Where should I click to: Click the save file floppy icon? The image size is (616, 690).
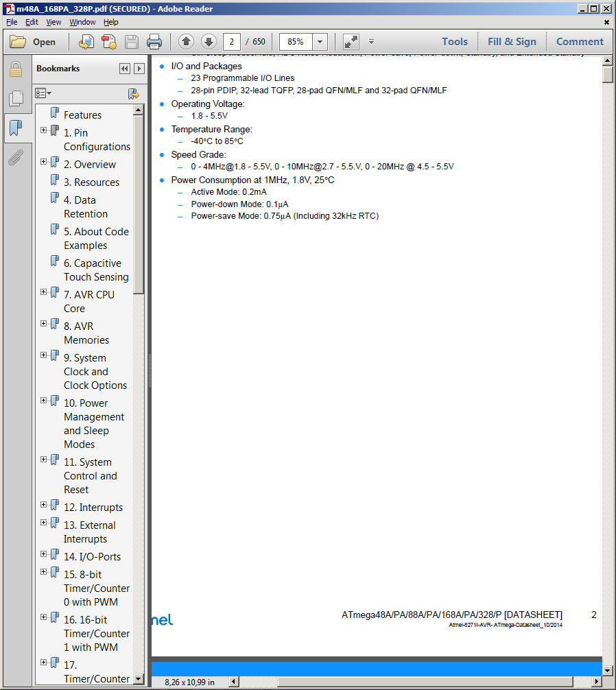point(132,42)
